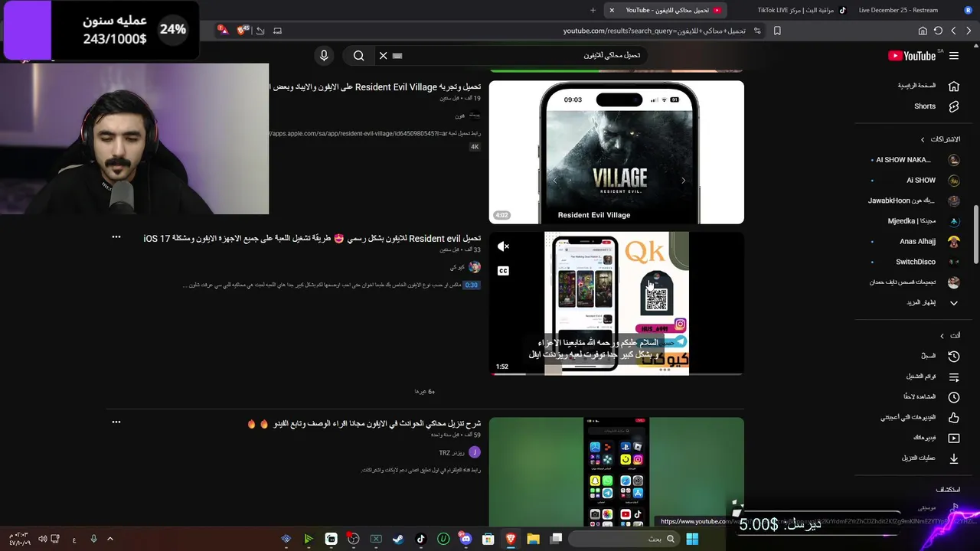Close the YouTube tab
This screenshot has width=980, height=551.
612,10
